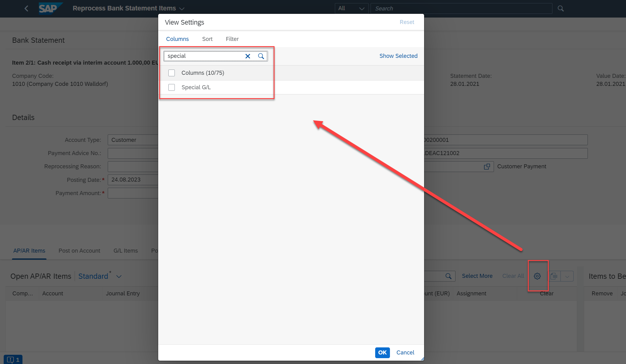The image size is (626, 364).
Task: Click the Payment Advice No. field
Action: coord(133,153)
